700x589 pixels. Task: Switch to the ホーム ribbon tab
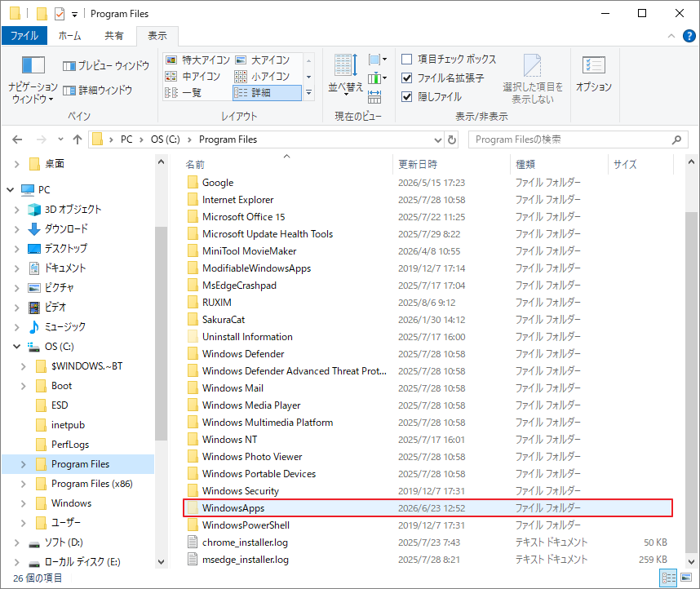(x=69, y=36)
